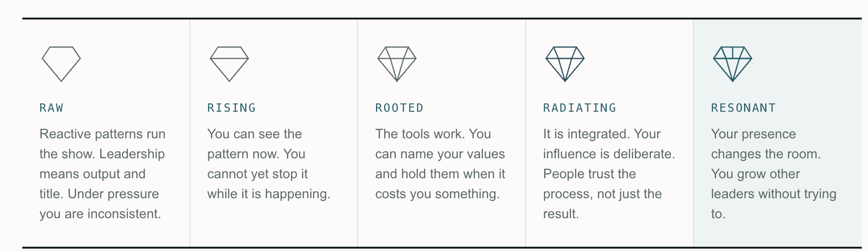868x251 pixels.
Task: Select the RADIATING stage heading
Action: click(580, 108)
